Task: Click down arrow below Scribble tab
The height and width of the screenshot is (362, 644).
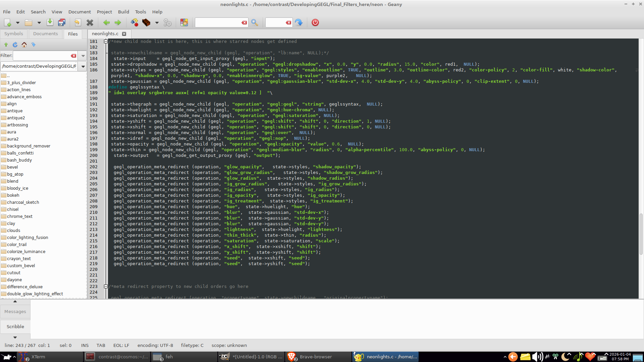Action: tap(15, 337)
